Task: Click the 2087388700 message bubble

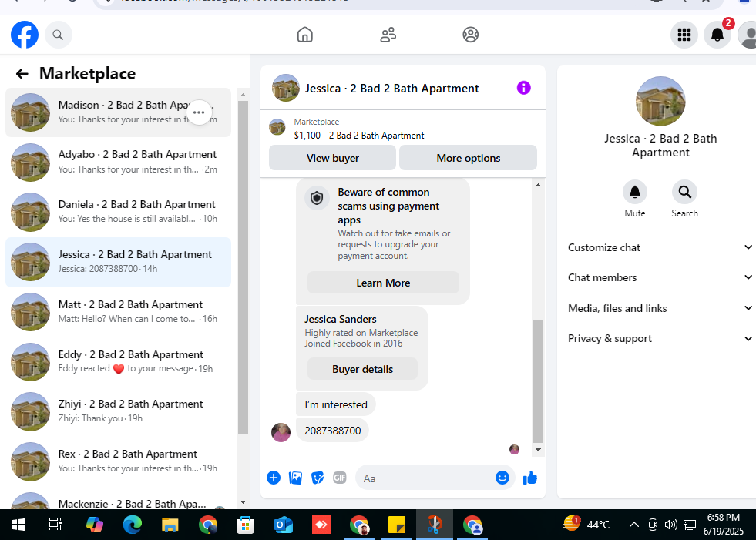Action: (x=333, y=431)
